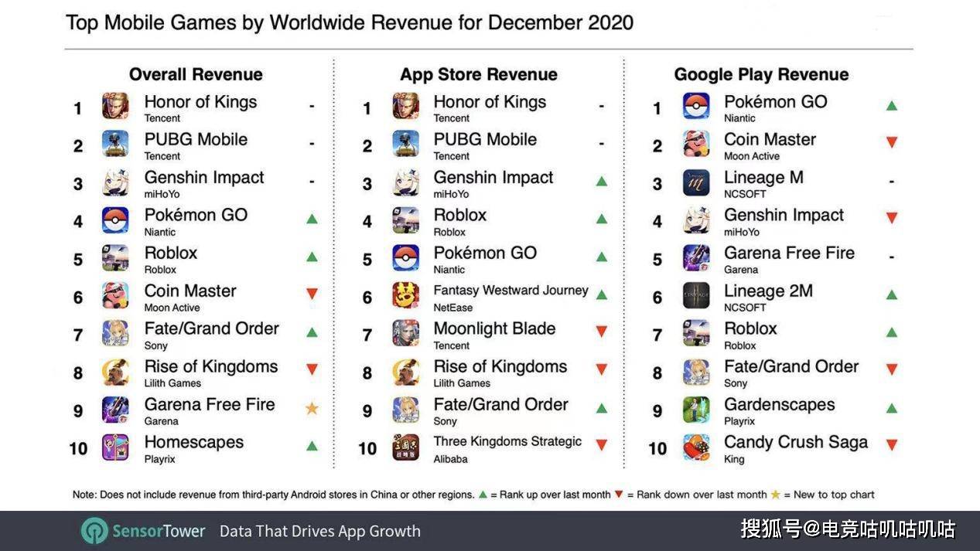Click the Rise of Kingdoms title under Overall Revenue
980x551 pixels.
pos(211,366)
